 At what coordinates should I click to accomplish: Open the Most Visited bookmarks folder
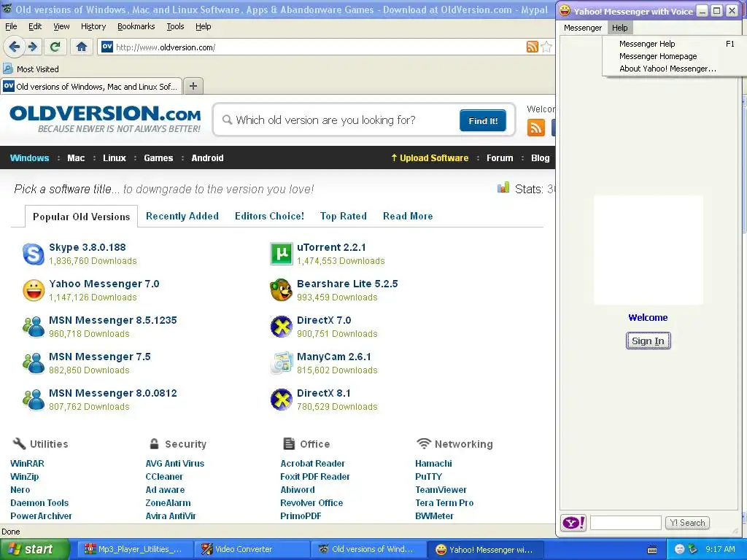click(31, 69)
